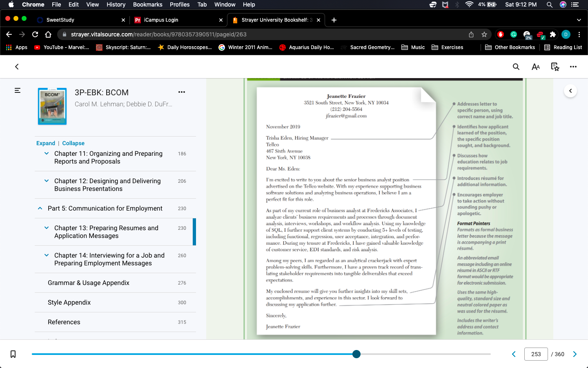Image resolution: width=588 pixels, height=368 pixels.
Task: Open the References entry
Action: pyautogui.click(x=64, y=322)
